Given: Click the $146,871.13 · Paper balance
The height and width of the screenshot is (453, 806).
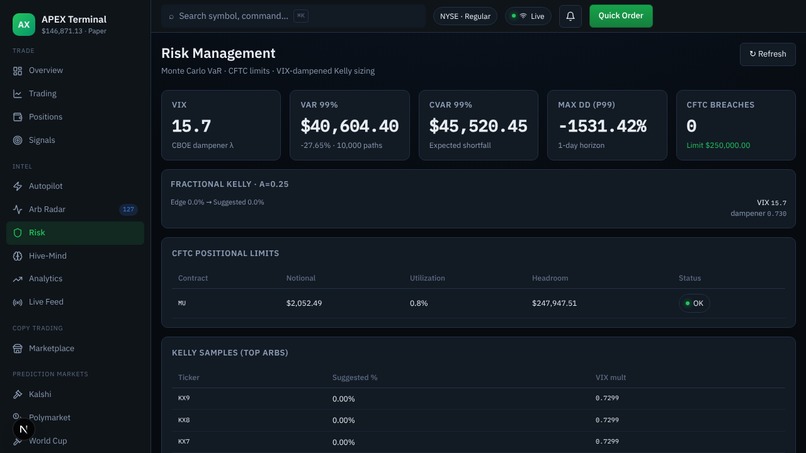Looking at the screenshot, I should pos(74,31).
